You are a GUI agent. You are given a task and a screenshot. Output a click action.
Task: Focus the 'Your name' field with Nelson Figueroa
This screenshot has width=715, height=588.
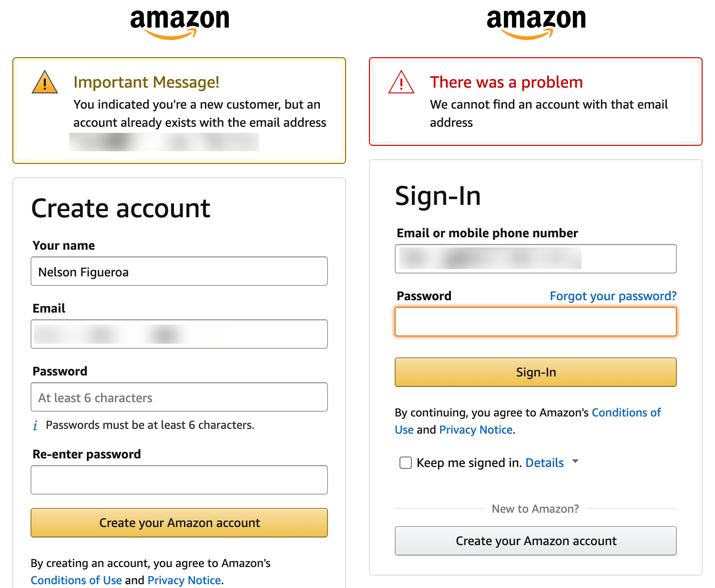pyautogui.click(x=179, y=272)
